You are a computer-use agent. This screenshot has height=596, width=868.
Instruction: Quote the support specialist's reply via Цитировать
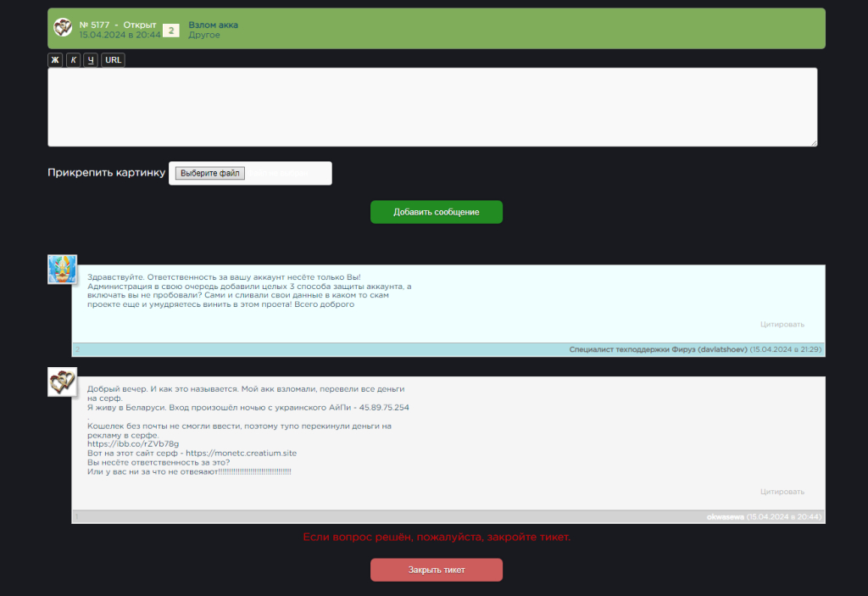pos(782,325)
